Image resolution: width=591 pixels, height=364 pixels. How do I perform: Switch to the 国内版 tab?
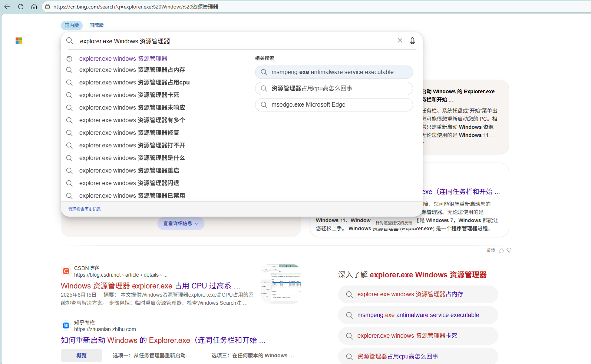click(72, 25)
